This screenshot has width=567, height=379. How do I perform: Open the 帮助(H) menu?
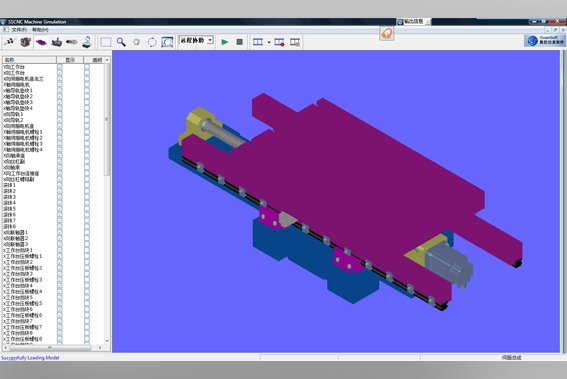tap(40, 30)
